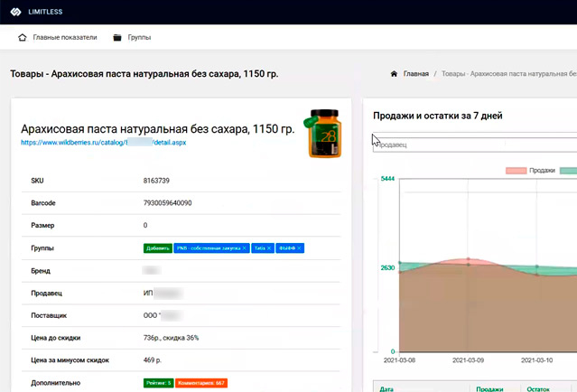Click the price text 736р., скидка 36%
577x392 pixels.
[171, 338]
